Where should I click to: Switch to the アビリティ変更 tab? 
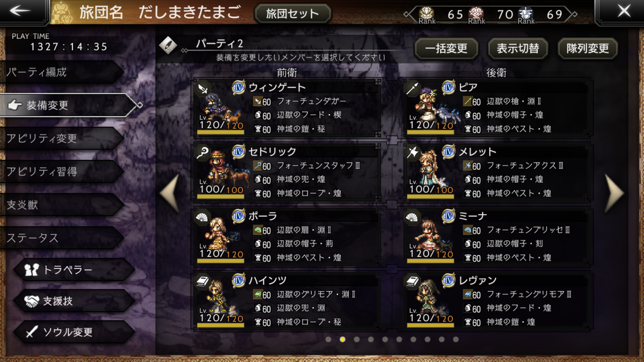pyautogui.click(x=62, y=138)
